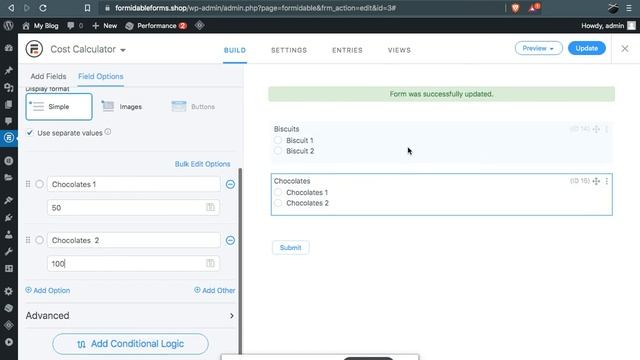Switch to the Entries tab

click(347, 50)
